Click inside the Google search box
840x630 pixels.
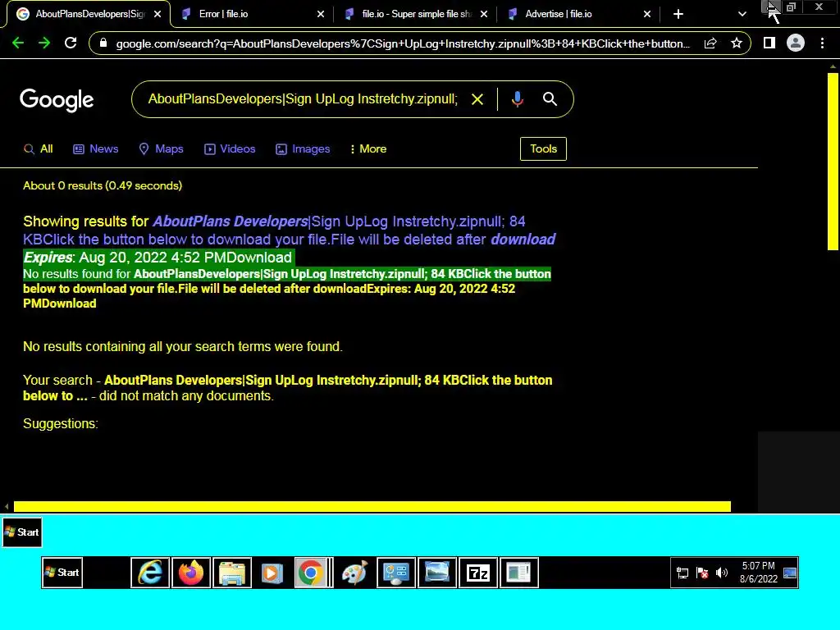[303, 99]
